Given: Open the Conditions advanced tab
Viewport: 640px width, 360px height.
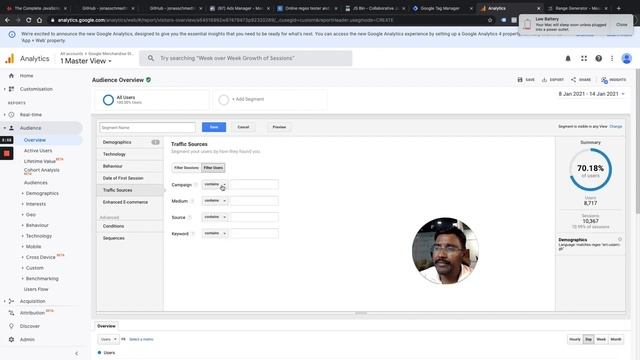Looking at the screenshot, I should tap(130, 226).
